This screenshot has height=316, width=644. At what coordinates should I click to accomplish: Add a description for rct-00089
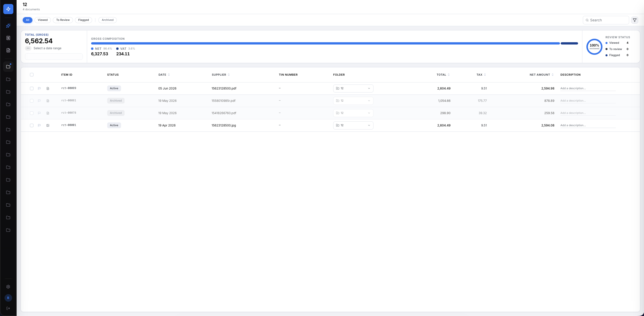click(588, 88)
